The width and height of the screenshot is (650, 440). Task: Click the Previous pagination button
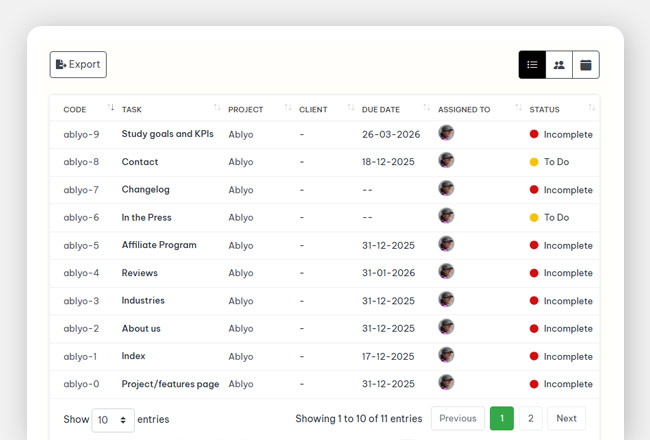tap(458, 418)
